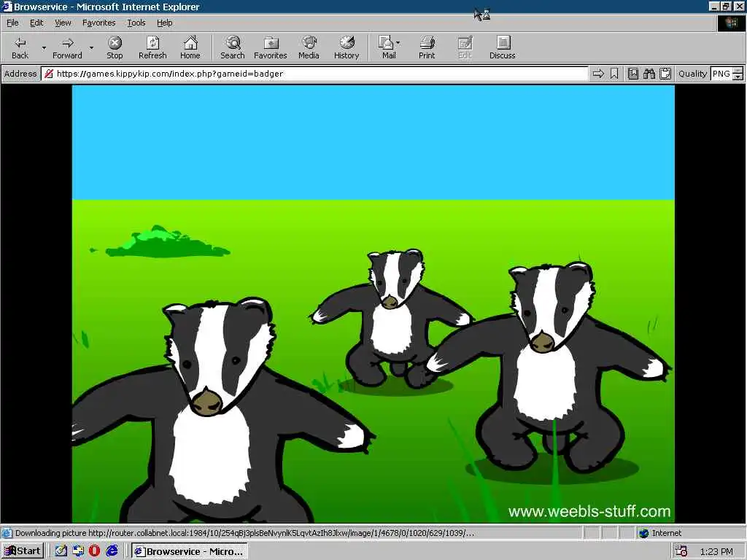Click the Browservice taskbar button
Image resolution: width=747 pixels, height=560 pixels.
point(190,551)
